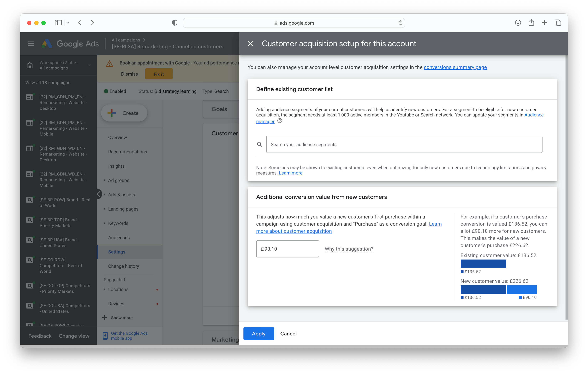Open the hamburger main menu icon
The height and width of the screenshot is (374, 588).
pos(31,44)
